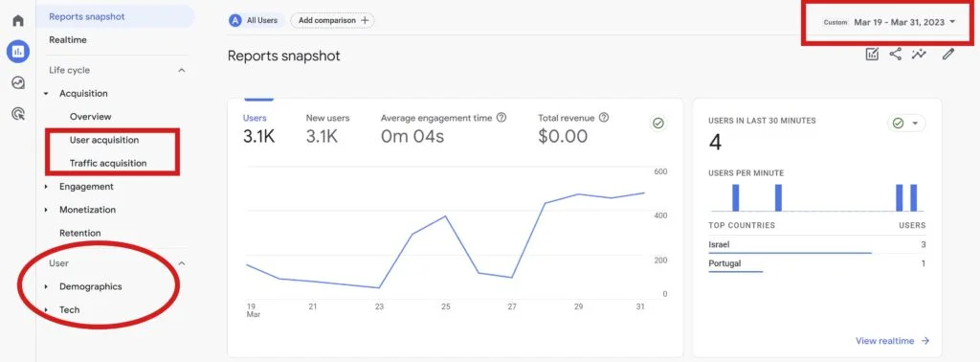
Task: Click green checkmark status in users card
Action: [657, 124]
